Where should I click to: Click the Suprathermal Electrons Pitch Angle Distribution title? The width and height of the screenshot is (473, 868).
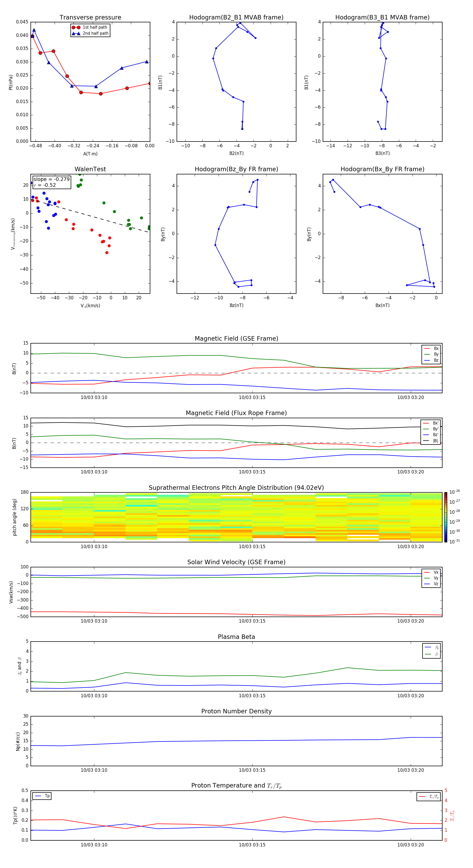coord(236,488)
